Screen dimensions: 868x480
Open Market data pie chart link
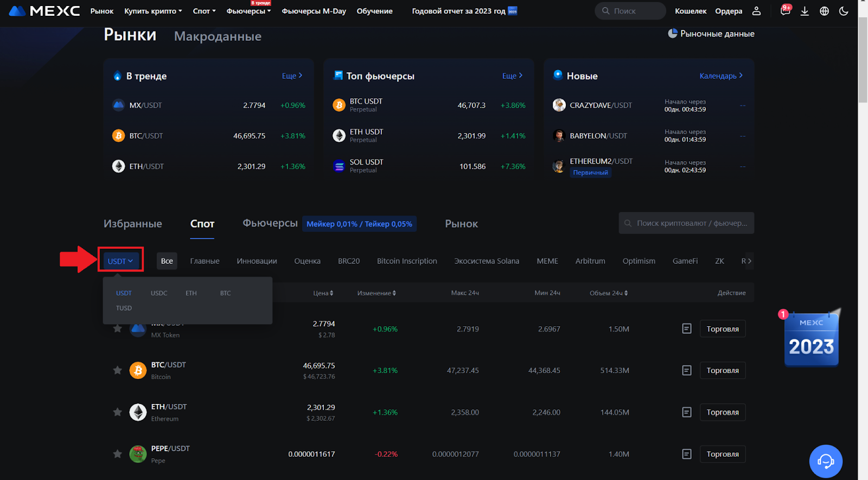711,34
